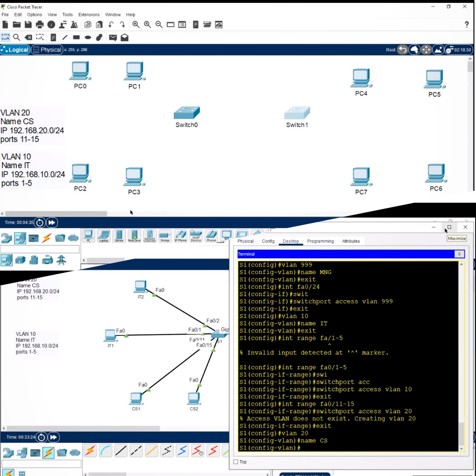
Task: Open Network Information round 'i' icon
Action: coord(51,25)
